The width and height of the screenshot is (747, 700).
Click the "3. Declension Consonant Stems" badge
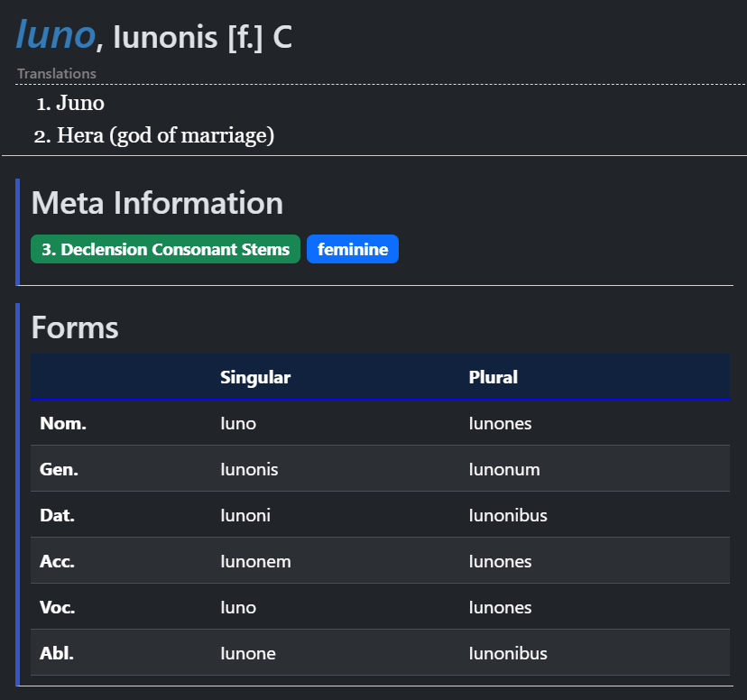[165, 249]
